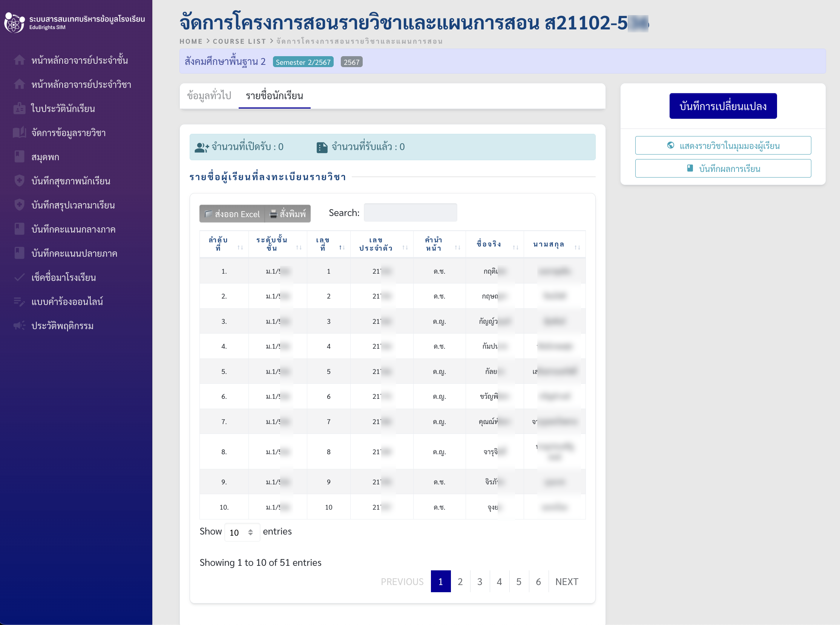
Task: Click the home icon for หน้าหลักอาจารย์ประจำชั้น
Action: pyautogui.click(x=19, y=60)
